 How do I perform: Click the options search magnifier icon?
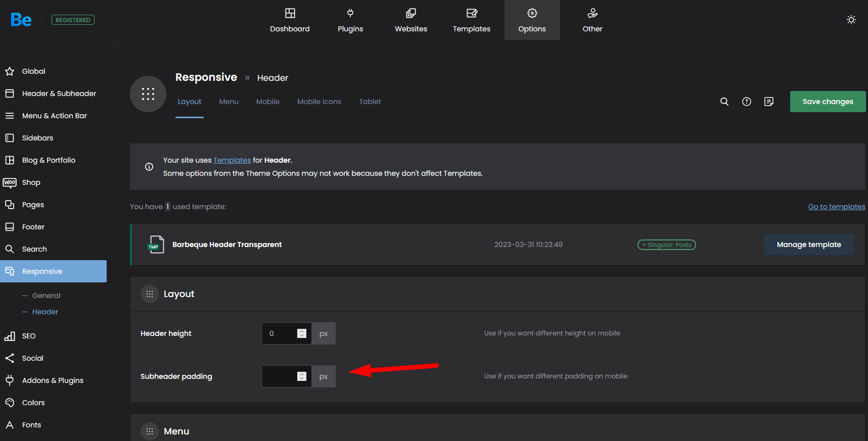[724, 102]
